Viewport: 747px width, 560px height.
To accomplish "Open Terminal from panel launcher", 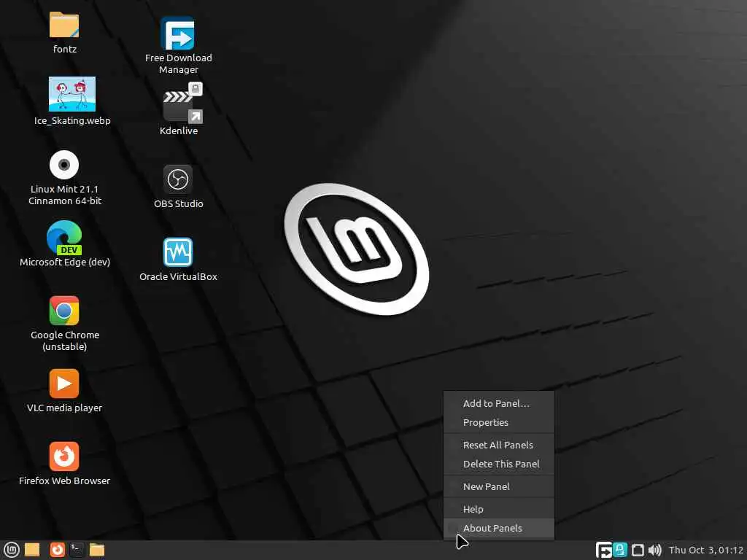I will tap(77, 550).
